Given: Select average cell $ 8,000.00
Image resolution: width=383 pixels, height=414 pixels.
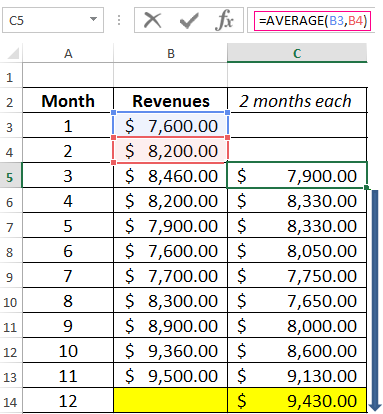Looking at the screenshot, I should coord(297,325).
